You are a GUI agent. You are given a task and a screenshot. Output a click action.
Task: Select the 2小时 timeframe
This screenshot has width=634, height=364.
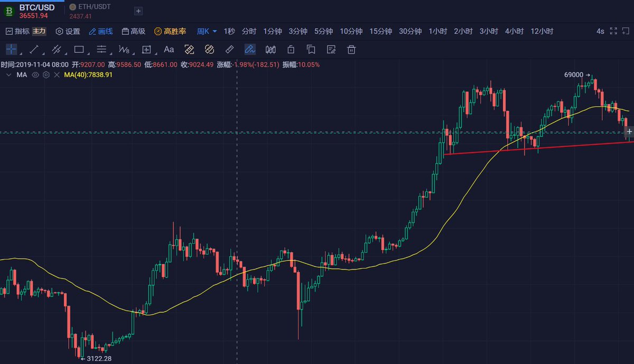(x=463, y=31)
